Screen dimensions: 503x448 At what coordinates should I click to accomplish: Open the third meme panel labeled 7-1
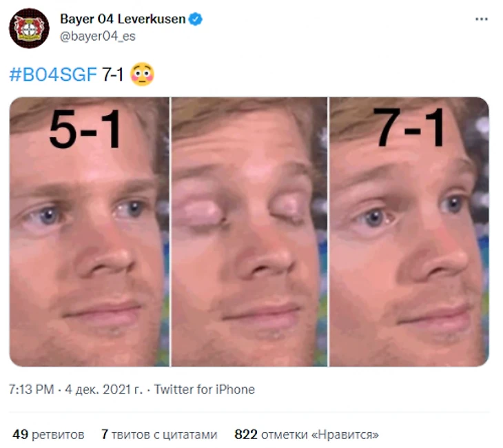coord(409,232)
